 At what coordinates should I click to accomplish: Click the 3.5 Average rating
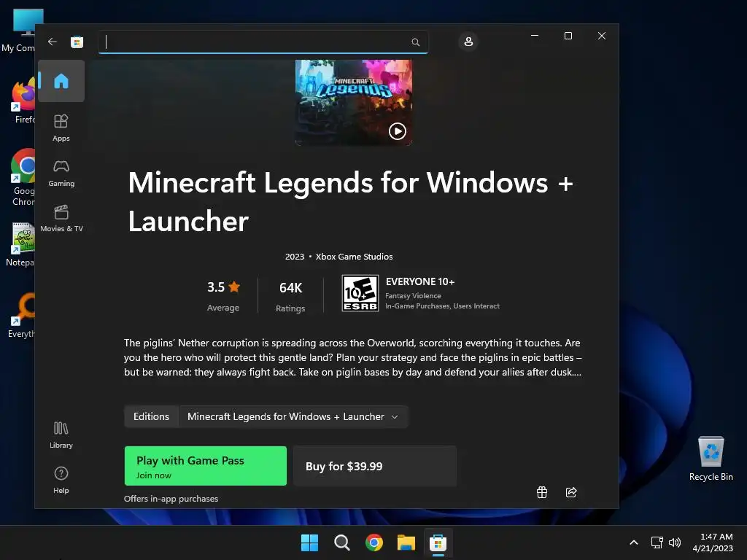(x=223, y=296)
